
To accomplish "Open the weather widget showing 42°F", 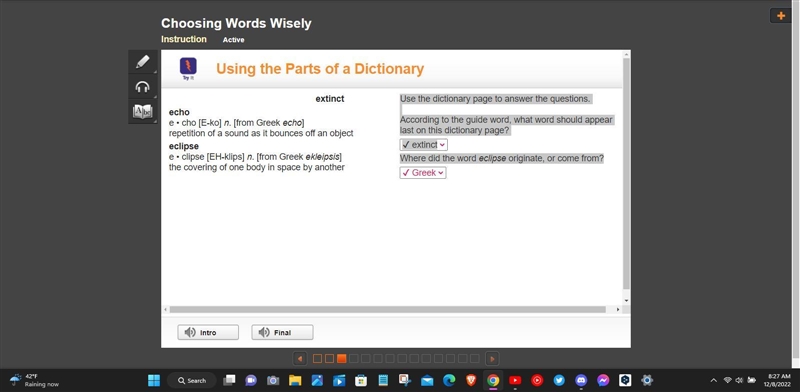I will (34, 380).
